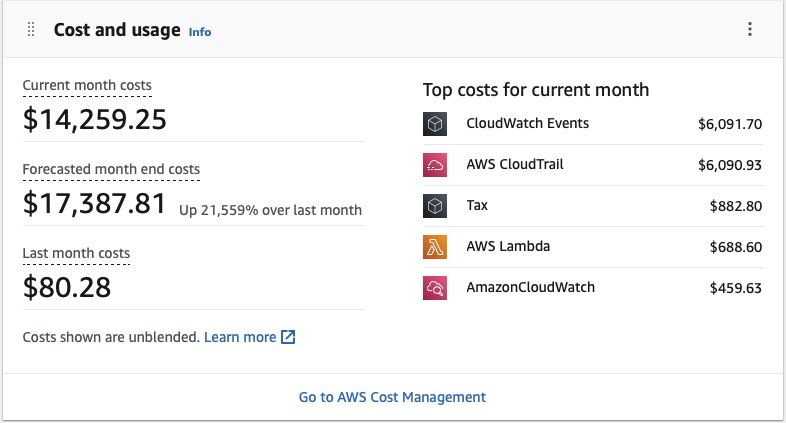Open the three-dot widget options menu

tap(750, 29)
